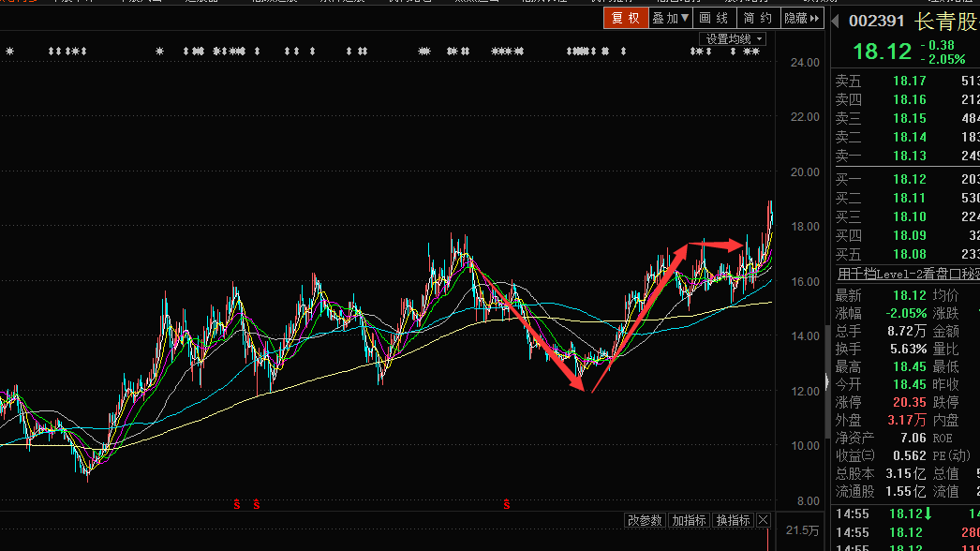Click the side panel splitter handle arrow

pyautogui.click(x=827, y=381)
